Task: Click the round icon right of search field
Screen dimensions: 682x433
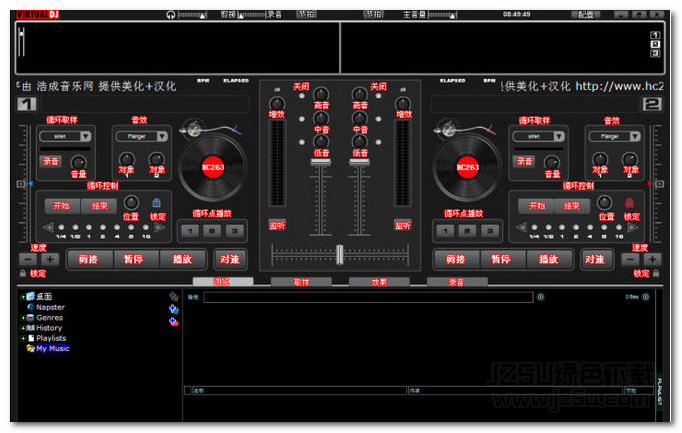Action: tap(540, 297)
